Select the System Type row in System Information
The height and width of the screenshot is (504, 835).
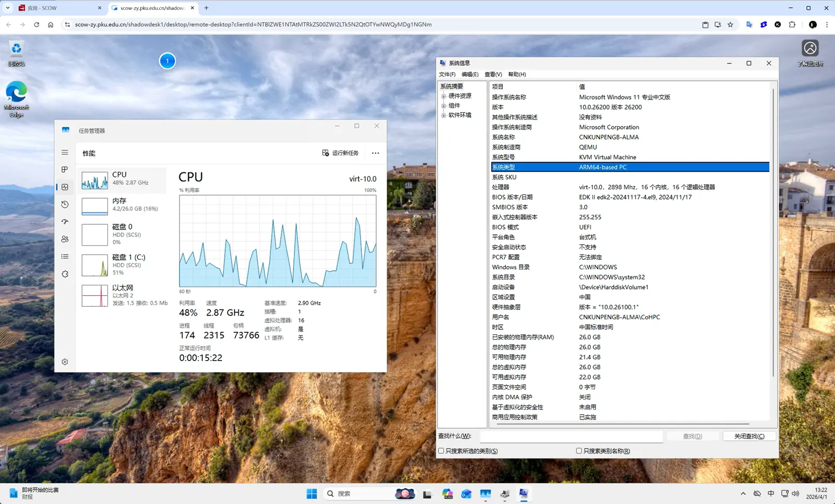tap(630, 167)
